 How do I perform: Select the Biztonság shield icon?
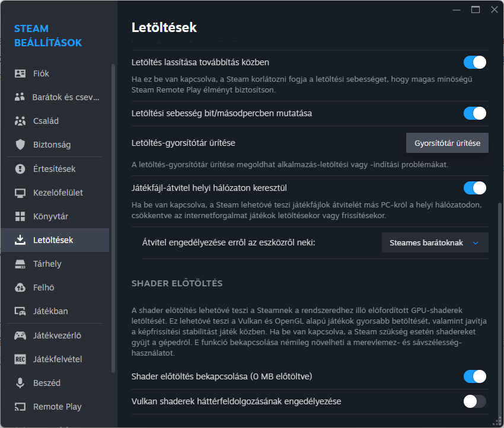(20, 145)
